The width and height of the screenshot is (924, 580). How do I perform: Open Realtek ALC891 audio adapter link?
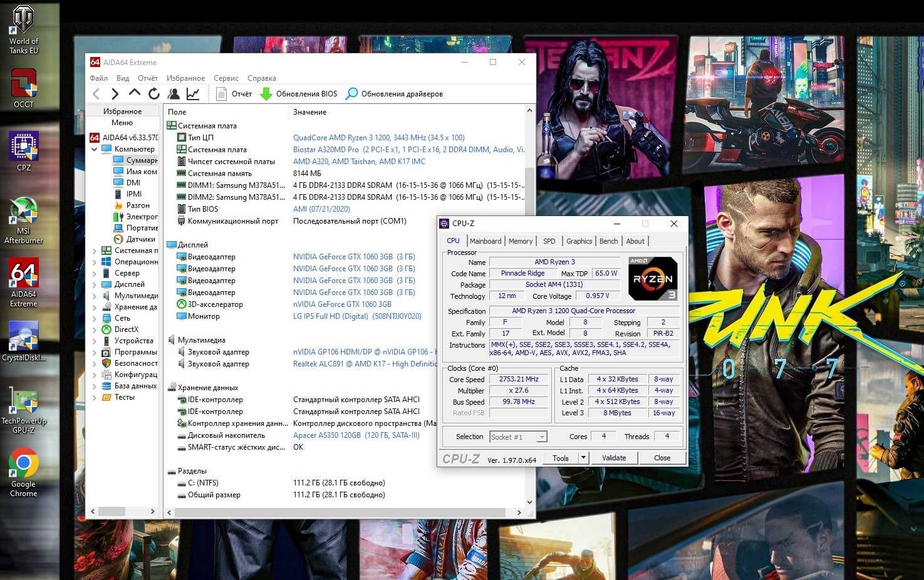365,364
